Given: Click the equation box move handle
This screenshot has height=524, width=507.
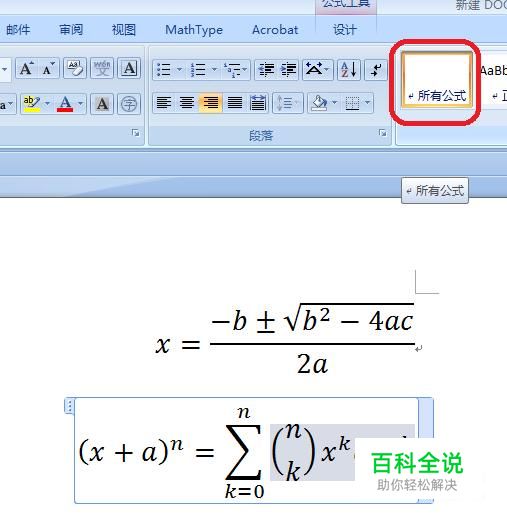Looking at the screenshot, I should [69, 406].
